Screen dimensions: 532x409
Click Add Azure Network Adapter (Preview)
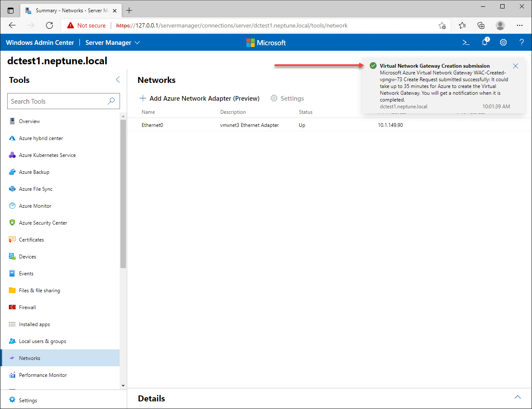(199, 98)
